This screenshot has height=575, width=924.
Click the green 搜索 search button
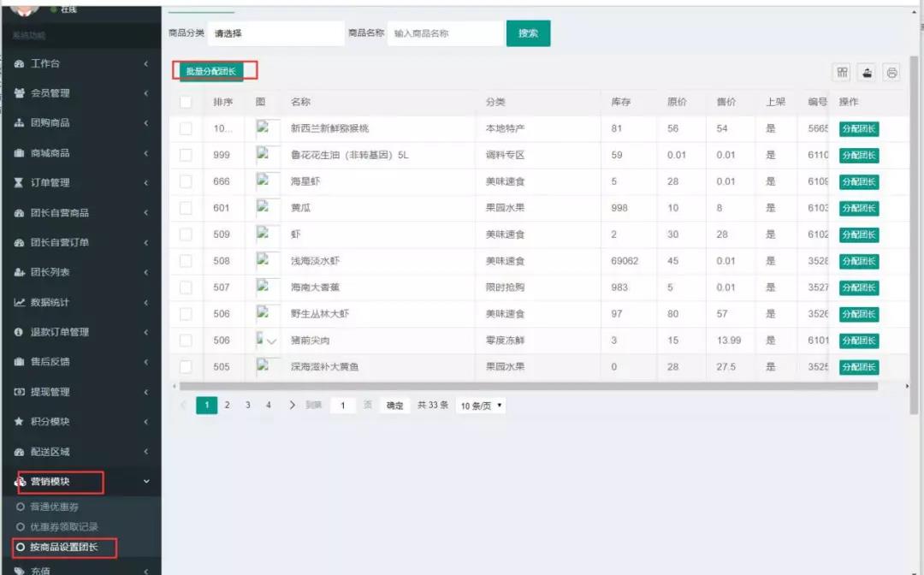pos(528,33)
